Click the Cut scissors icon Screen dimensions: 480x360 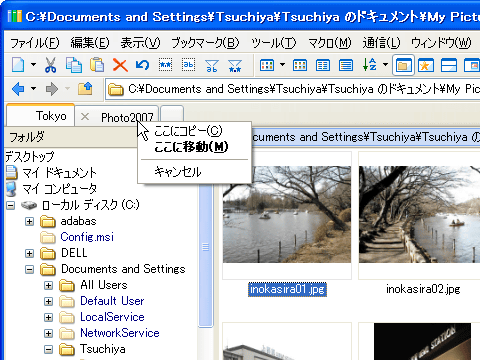[50, 65]
